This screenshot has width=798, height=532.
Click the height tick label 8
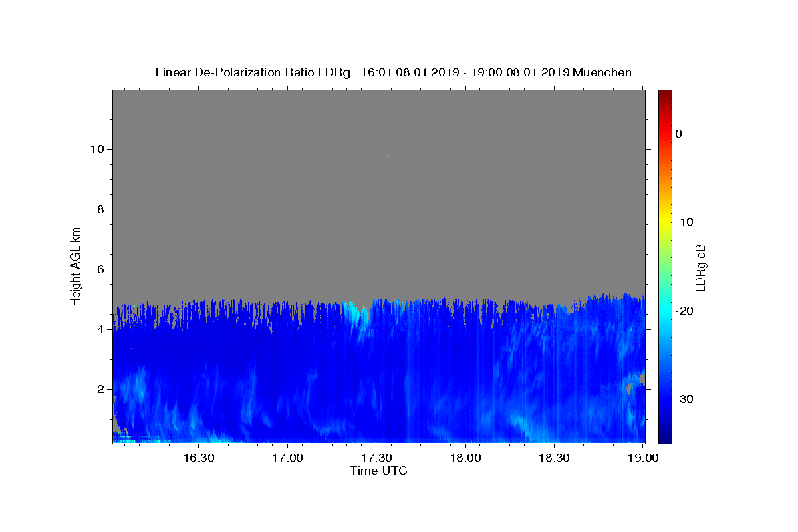[102, 209]
